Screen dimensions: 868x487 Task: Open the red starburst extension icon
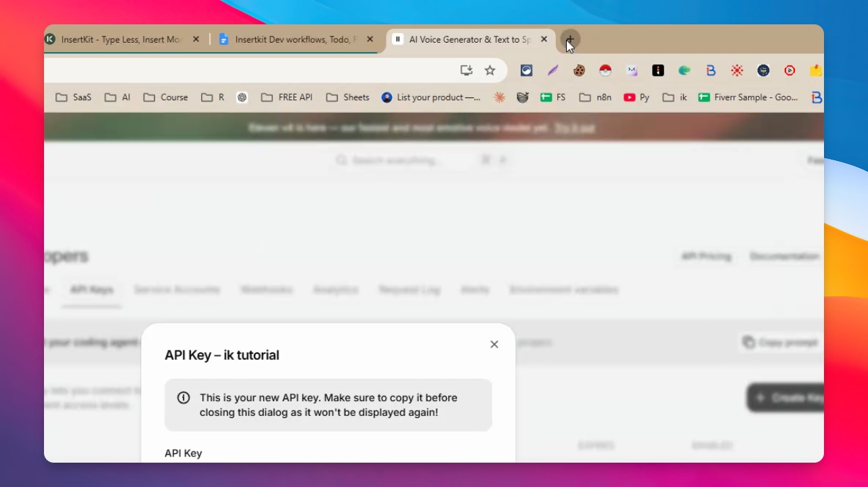tap(737, 70)
